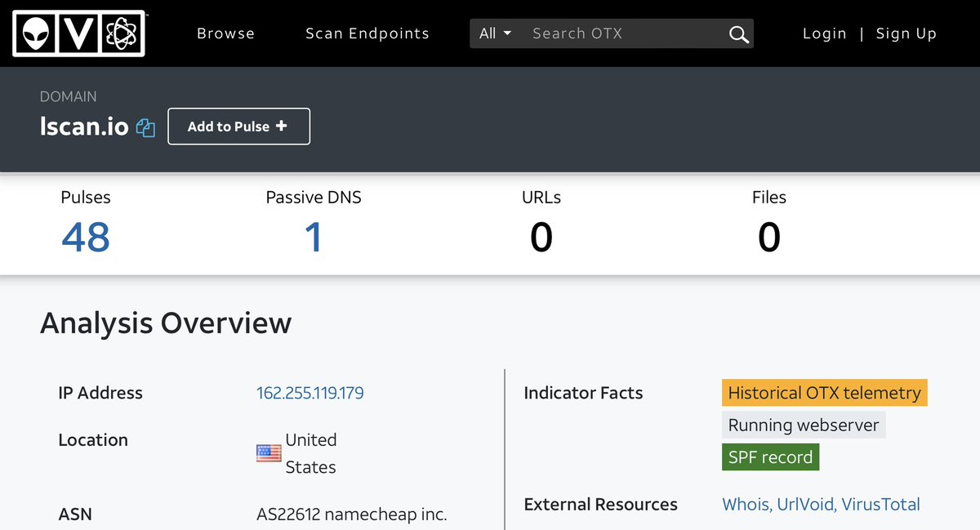Click the alien head logo icon
The height and width of the screenshot is (530, 980).
coord(35,33)
